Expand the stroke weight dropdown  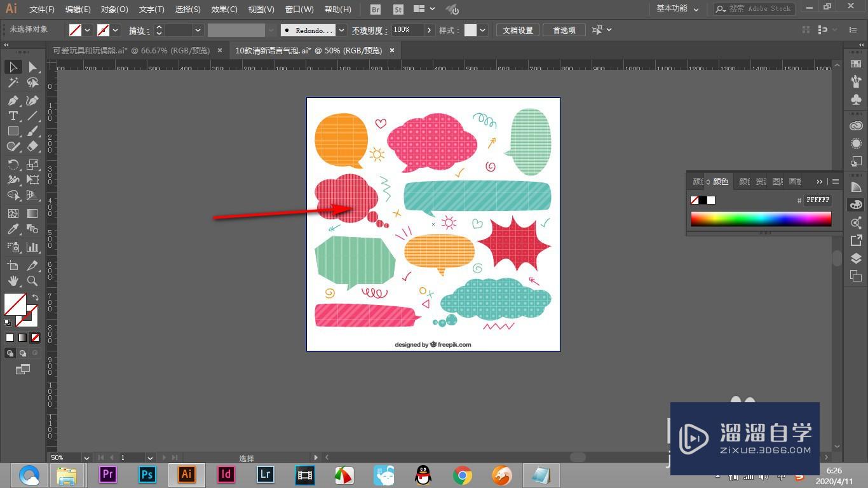[x=198, y=30]
